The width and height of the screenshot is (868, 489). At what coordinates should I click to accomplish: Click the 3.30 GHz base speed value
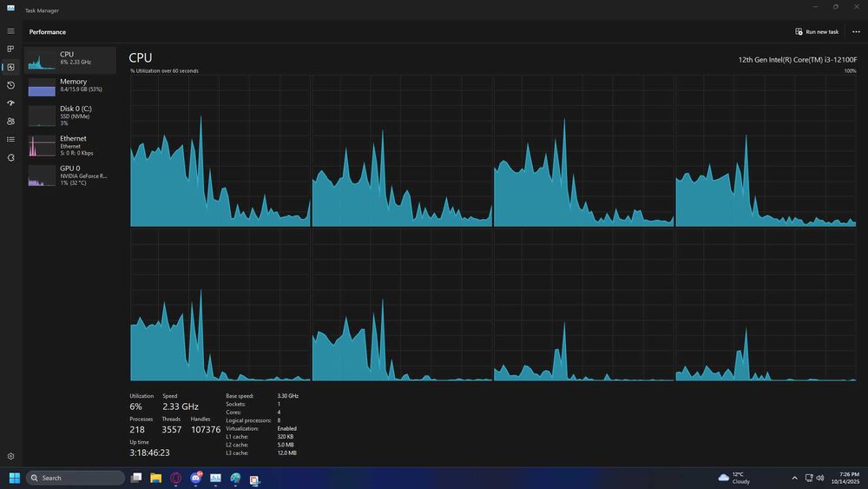point(288,396)
